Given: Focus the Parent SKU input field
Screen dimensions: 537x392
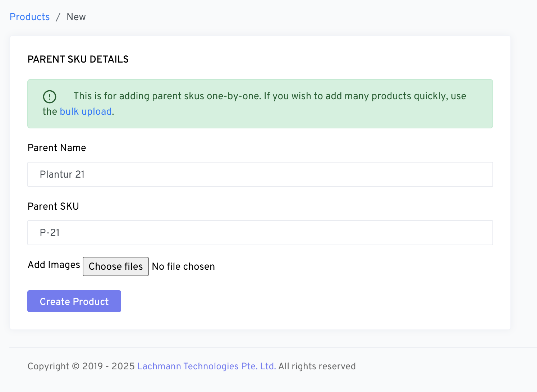Looking at the screenshot, I should pos(260,233).
